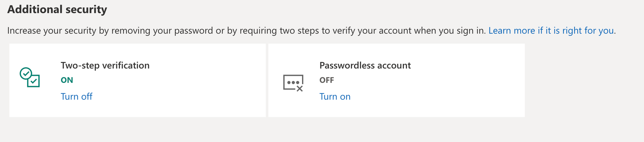The width and height of the screenshot is (644, 142).
Task: Turn on passwordless account
Action: 335,96
